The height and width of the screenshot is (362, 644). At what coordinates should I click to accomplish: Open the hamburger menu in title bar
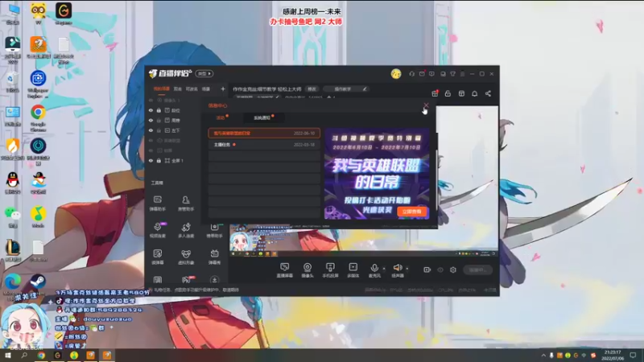[x=462, y=74]
